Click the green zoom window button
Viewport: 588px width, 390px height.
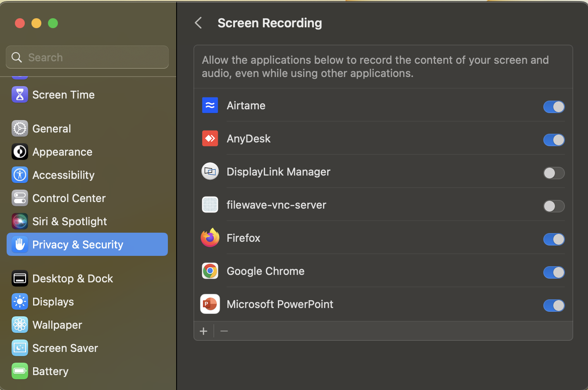tap(53, 23)
